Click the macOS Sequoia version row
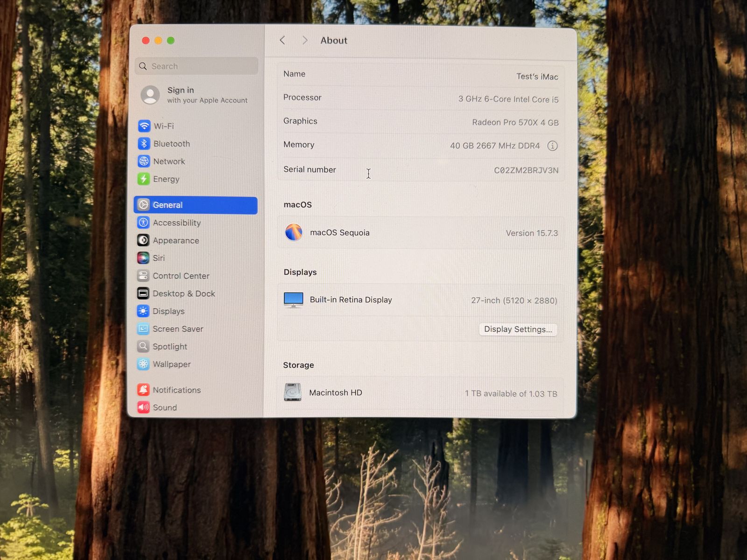The width and height of the screenshot is (747, 560). coord(420,233)
